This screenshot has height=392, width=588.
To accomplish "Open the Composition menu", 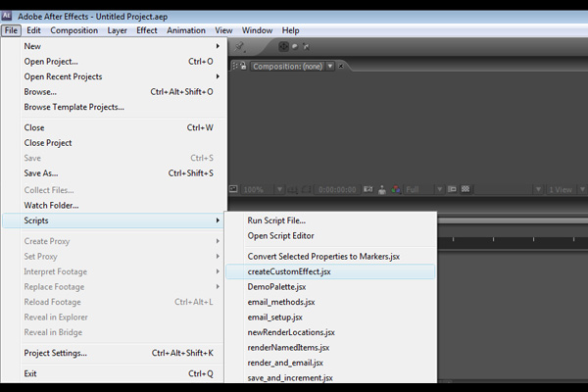I will coord(73,30).
